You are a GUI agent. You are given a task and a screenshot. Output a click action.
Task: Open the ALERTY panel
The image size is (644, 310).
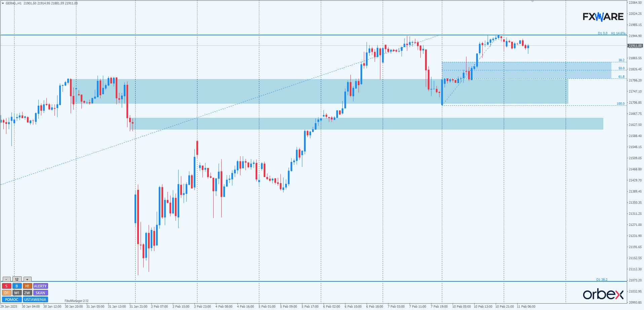[40, 286]
